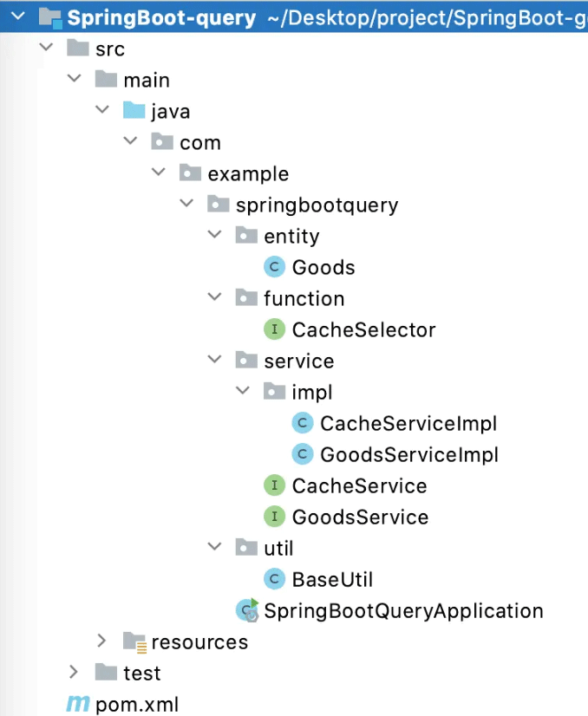Collapse the util package
Screen dimensions: 588x716
pos(214,548)
